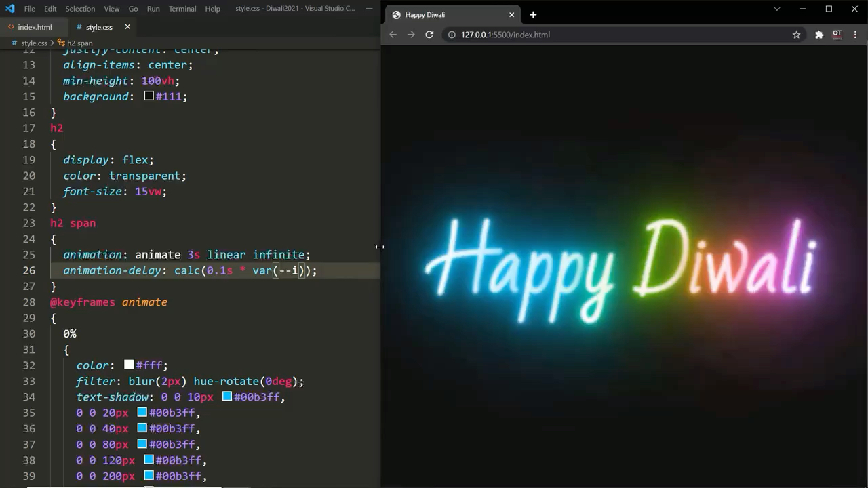Expand the style.css breadcrumb
Viewport: 868px width, 488px height.
(35, 43)
